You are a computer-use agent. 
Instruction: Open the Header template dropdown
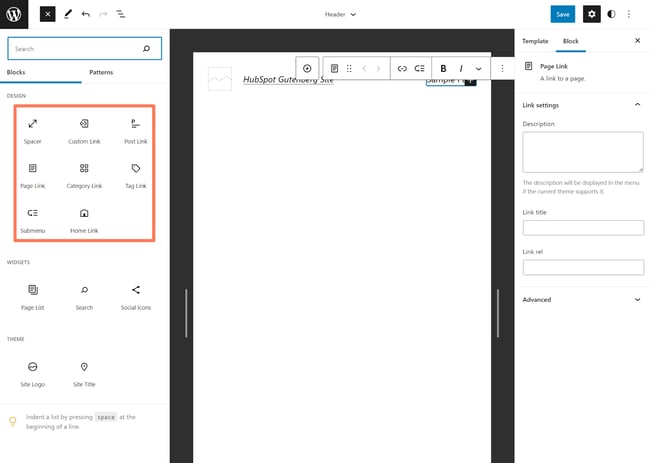pos(340,15)
